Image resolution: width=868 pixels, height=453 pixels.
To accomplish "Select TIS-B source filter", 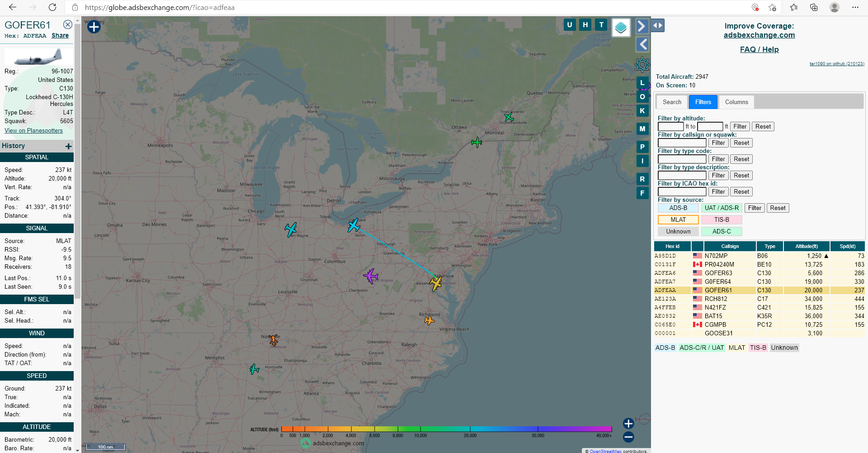I will click(x=722, y=220).
